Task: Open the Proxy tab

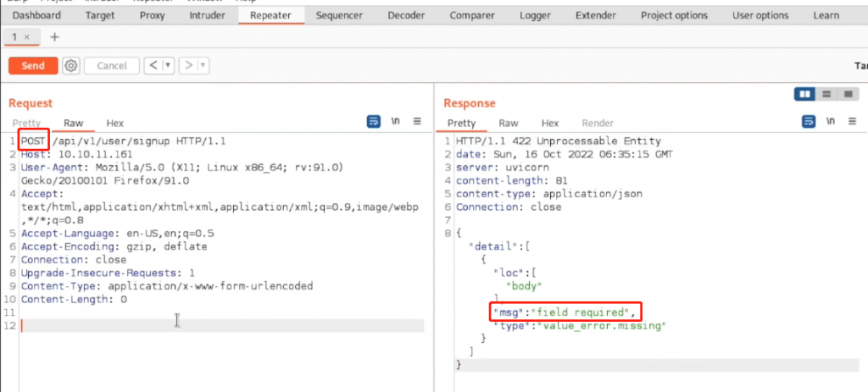Action: coord(153,15)
